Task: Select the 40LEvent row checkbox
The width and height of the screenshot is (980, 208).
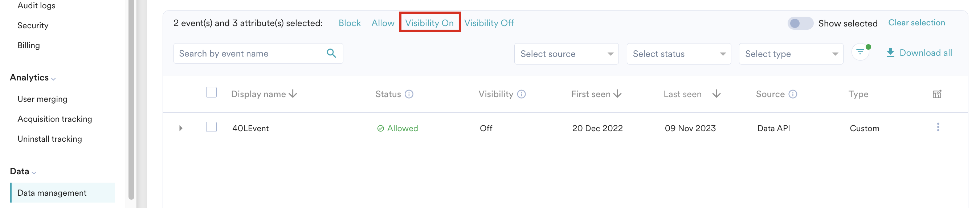Action: pos(211,127)
